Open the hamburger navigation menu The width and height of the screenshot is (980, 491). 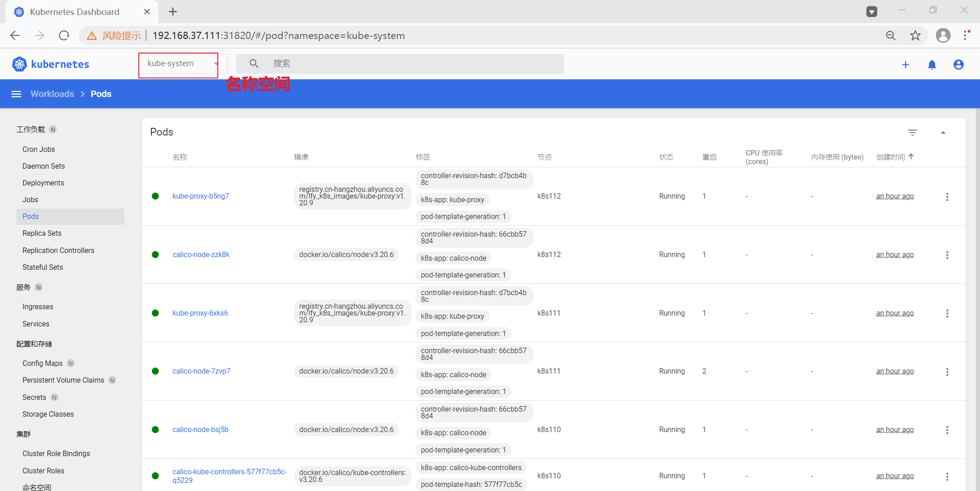coord(16,94)
